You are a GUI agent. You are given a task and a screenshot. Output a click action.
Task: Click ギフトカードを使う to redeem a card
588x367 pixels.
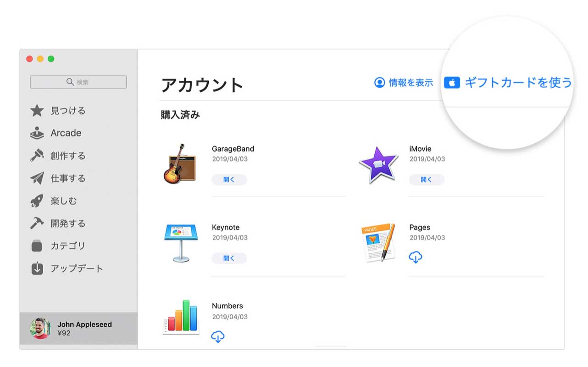518,83
